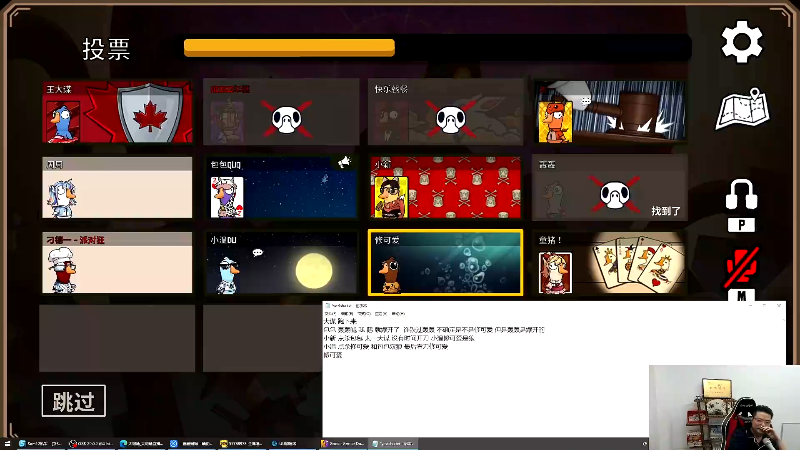
Task: Click the 刁德一 - 派对狂 name label
Action: (x=76, y=240)
